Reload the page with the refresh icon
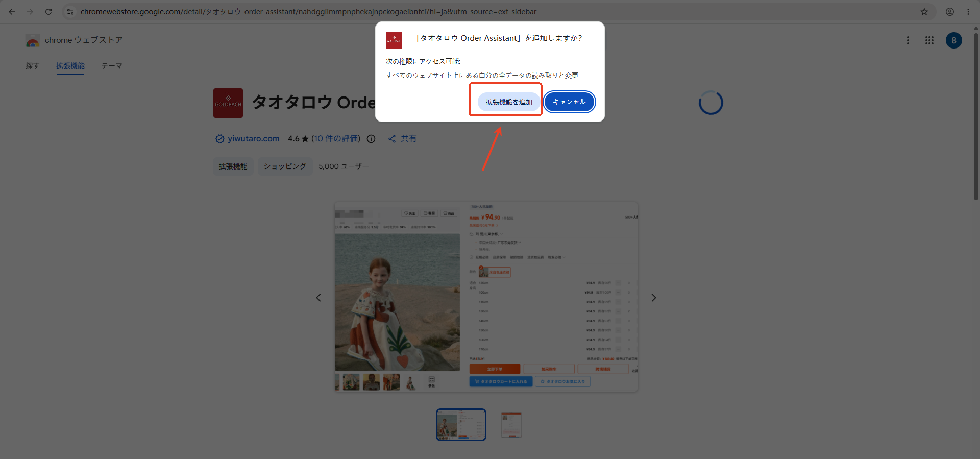Viewport: 980px width, 459px height. pyautogui.click(x=48, y=12)
